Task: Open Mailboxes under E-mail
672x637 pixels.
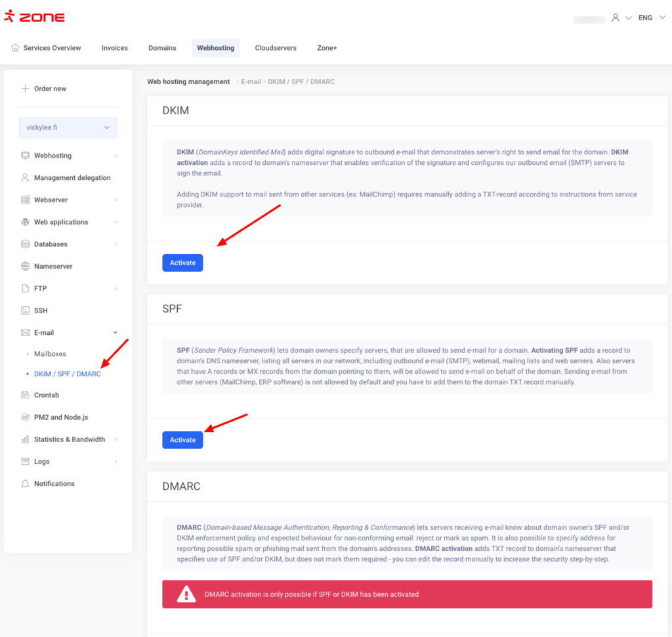Action: pyautogui.click(x=50, y=354)
